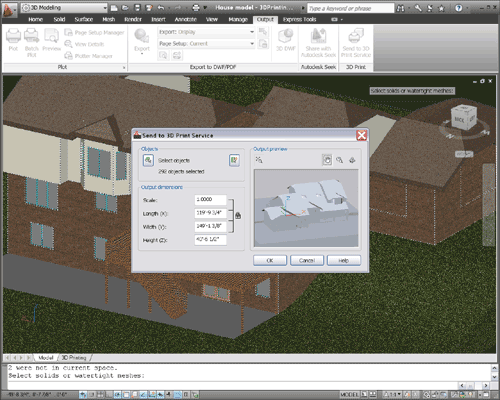Toggle the first drafting-aid button in status bar
500x400 pixels.
[83, 395]
